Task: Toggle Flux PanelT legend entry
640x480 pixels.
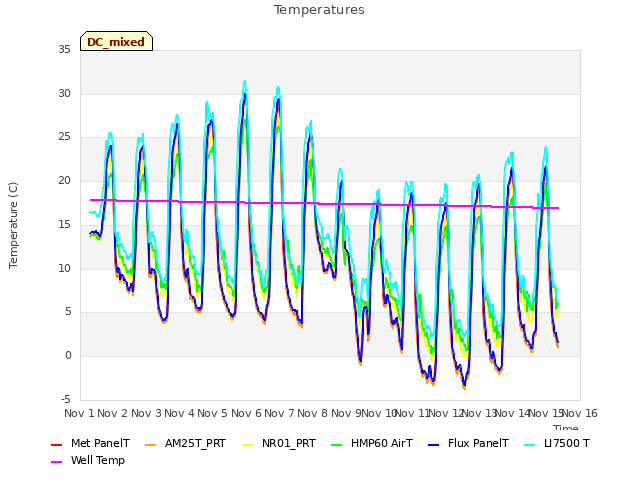Action: (x=469, y=444)
